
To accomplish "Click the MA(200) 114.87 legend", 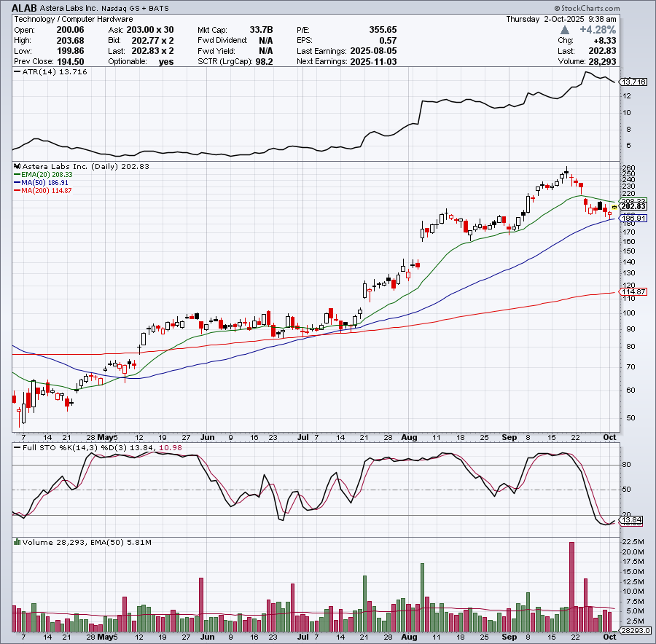I will pyautogui.click(x=43, y=191).
